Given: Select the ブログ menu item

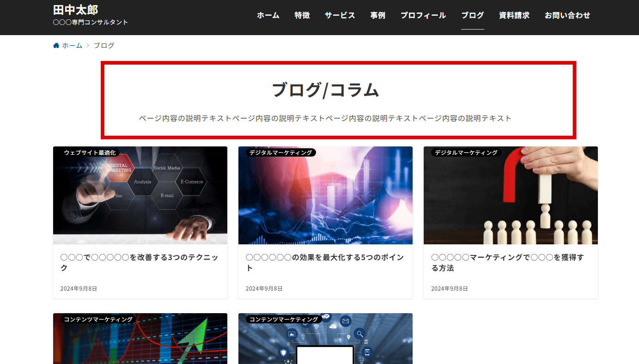Looking at the screenshot, I should pos(473,15).
